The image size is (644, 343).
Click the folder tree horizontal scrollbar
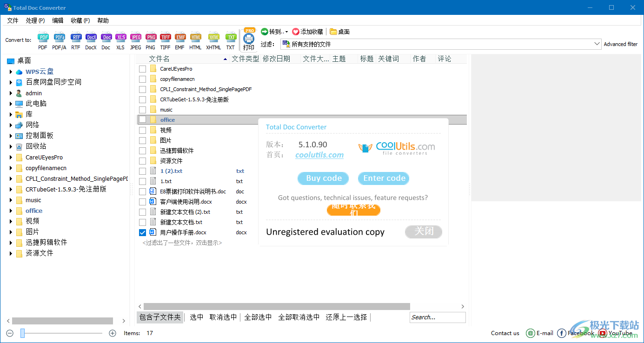coord(62,321)
